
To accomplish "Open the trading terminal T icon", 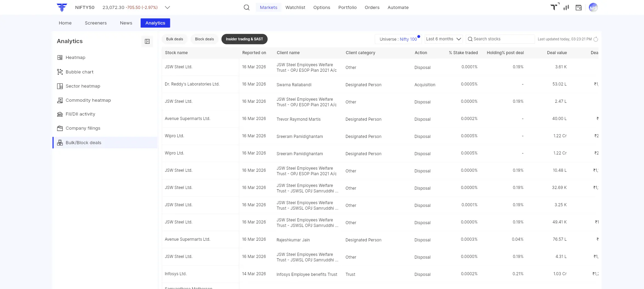I will click(554, 7).
